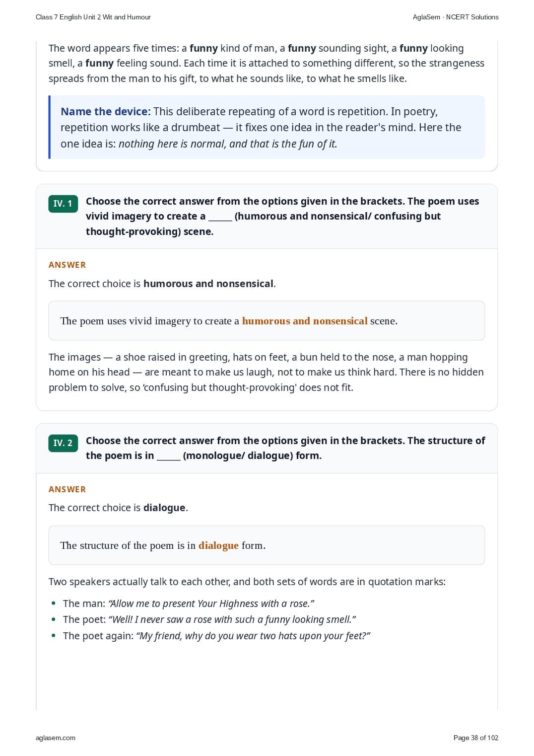Click the 'Two speakers actually talk' sentence
534x756 pixels.
(x=247, y=582)
